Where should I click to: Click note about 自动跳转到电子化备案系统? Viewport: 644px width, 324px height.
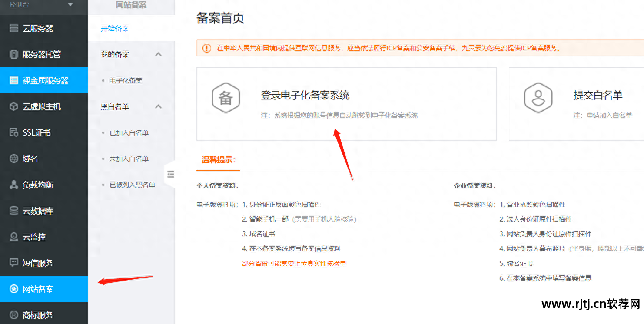click(339, 116)
